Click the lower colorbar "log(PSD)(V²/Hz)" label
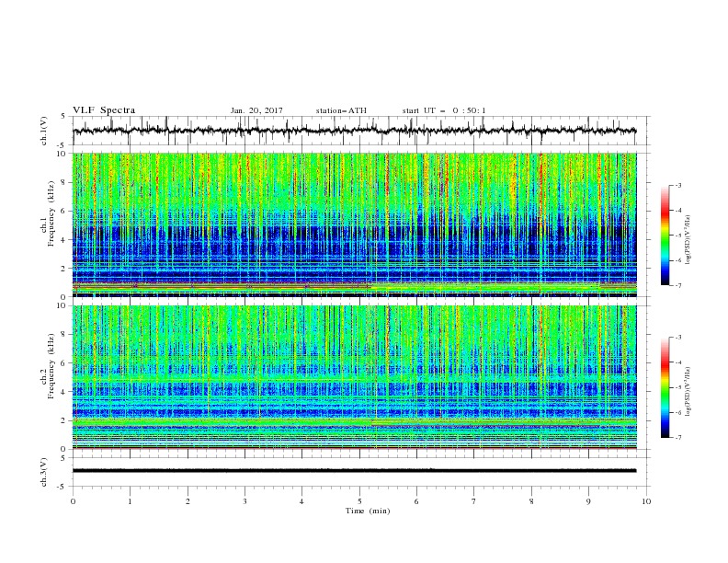Viewport: 728px width, 563px height. point(688,392)
